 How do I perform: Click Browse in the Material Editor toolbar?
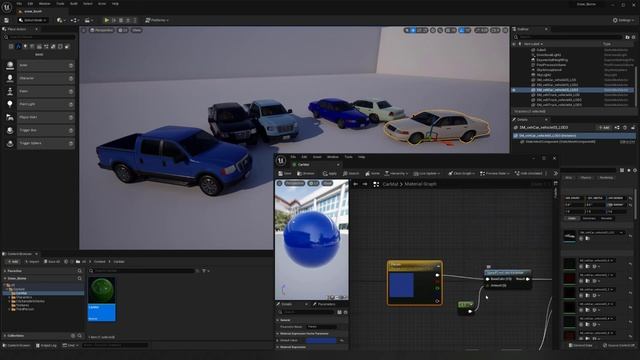coord(306,173)
